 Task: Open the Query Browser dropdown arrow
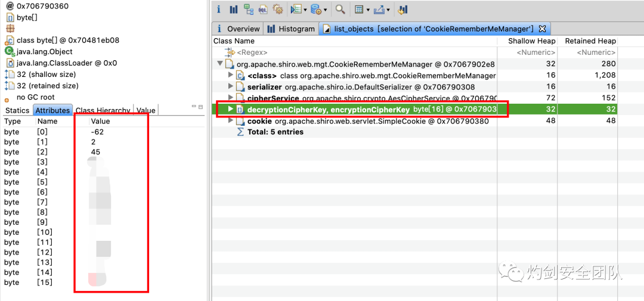click(x=326, y=10)
